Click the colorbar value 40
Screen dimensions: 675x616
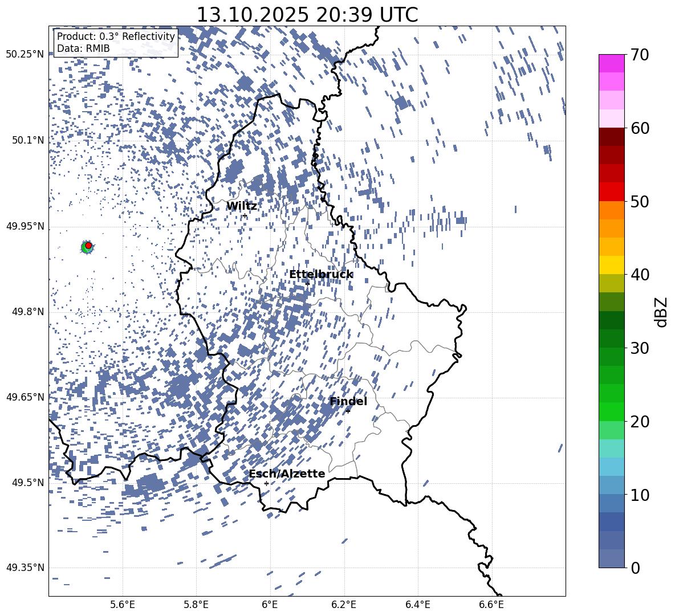click(640, 275)
